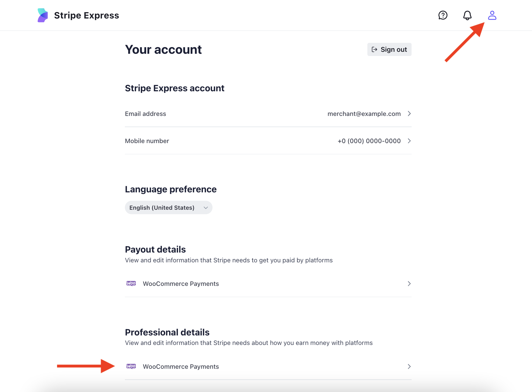Click the Stripe Express logo icon
Screen dimensions: 532x392
[x=43, y=15]
